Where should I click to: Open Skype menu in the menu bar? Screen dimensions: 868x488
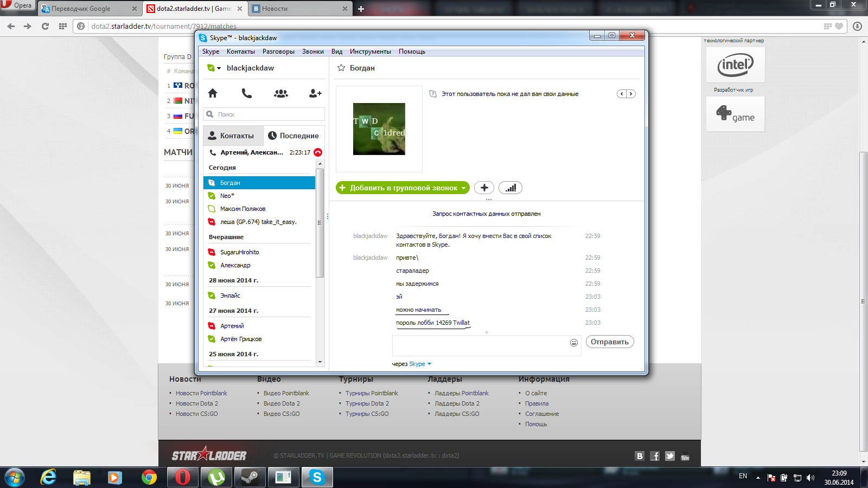(211, 52)
